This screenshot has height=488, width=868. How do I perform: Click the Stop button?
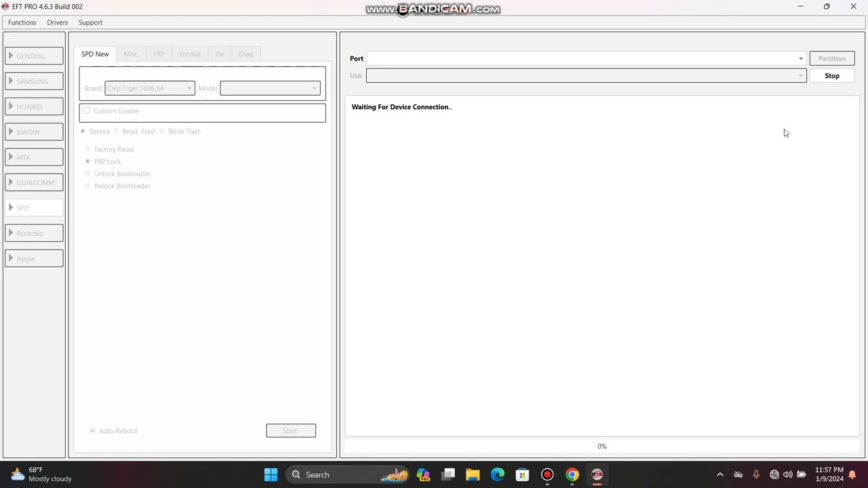[832, 76]
